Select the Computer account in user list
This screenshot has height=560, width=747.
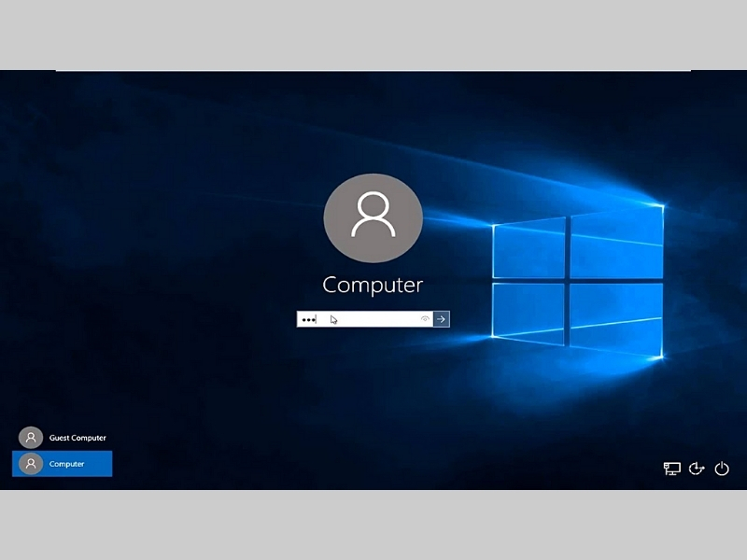[63, 464]
